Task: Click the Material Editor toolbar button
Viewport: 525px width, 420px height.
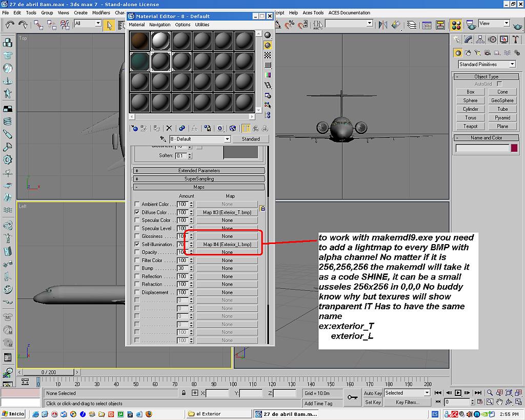Action: (x=456, y=24)
